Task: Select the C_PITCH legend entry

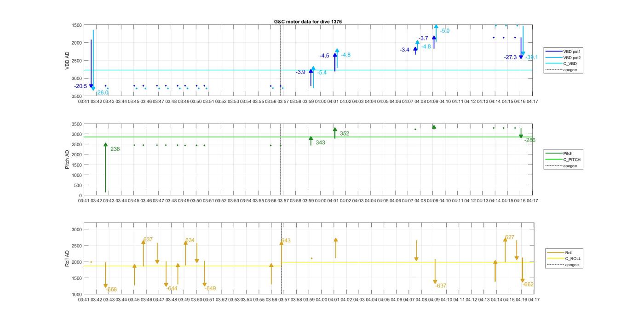Action: pyautogui.click(x=572, y=160)
